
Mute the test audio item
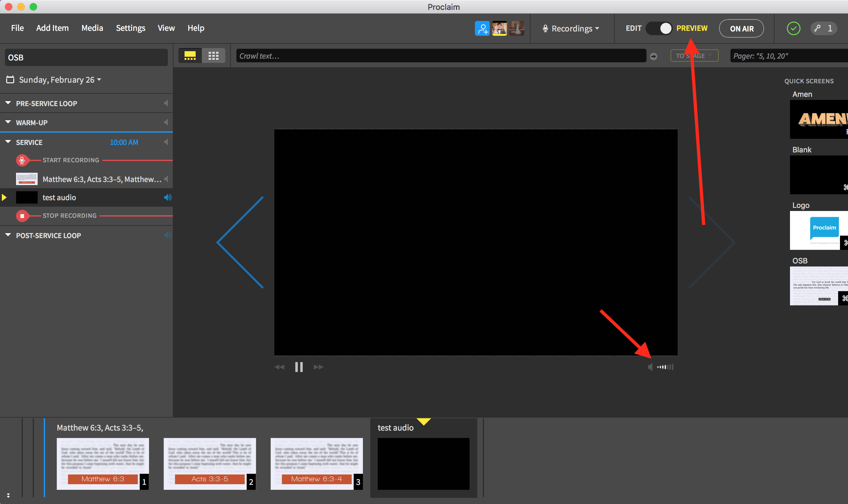click(x=168, y=197)
